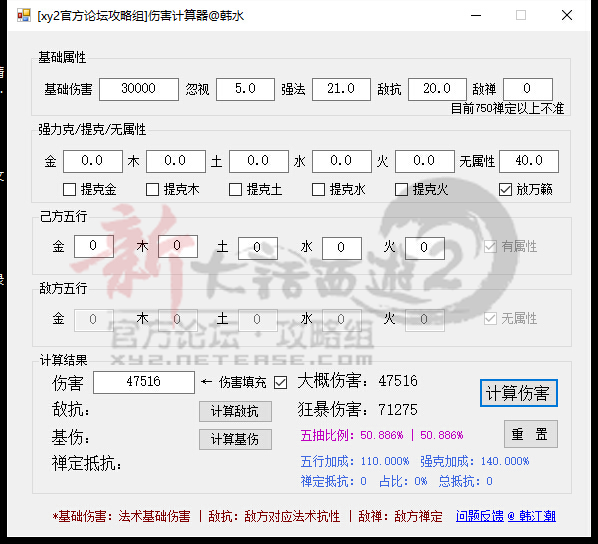This screenshot has width=598, height=544.
Task: Focus the 敌抗 field showing 20.0
Action: 437,89
